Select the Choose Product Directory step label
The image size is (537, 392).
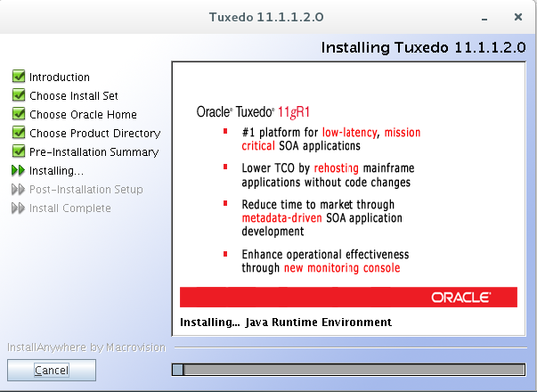(x=95, y=134)
